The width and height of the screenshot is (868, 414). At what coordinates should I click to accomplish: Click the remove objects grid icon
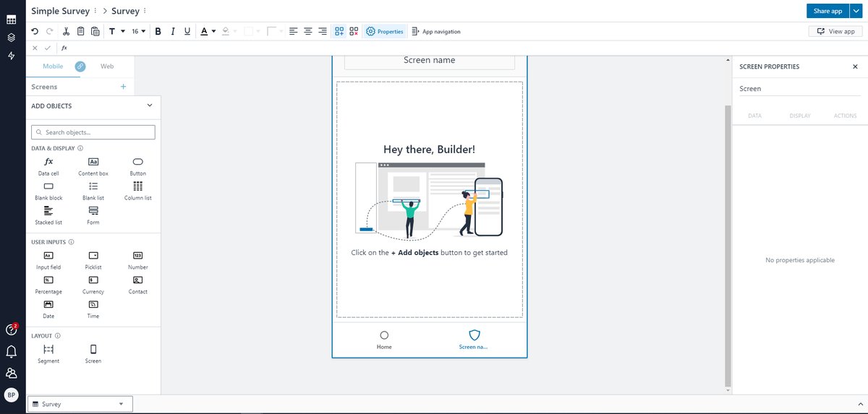(354, 31)
